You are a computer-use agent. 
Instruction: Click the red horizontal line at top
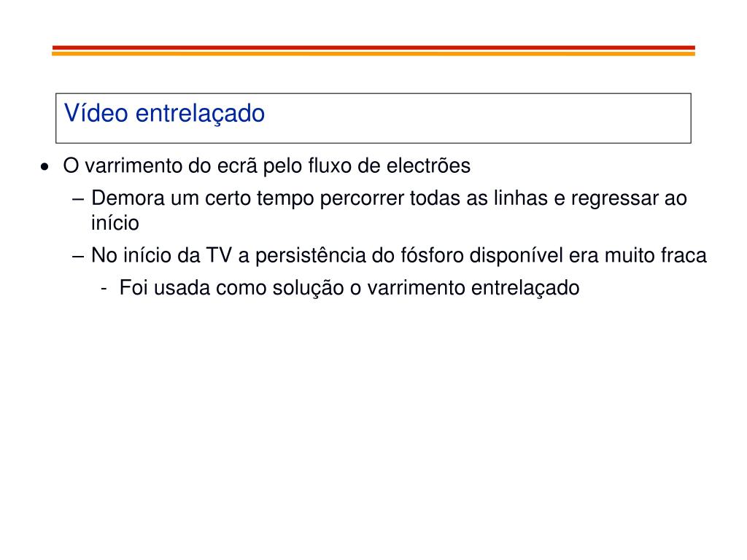click(x=373, y=47)
